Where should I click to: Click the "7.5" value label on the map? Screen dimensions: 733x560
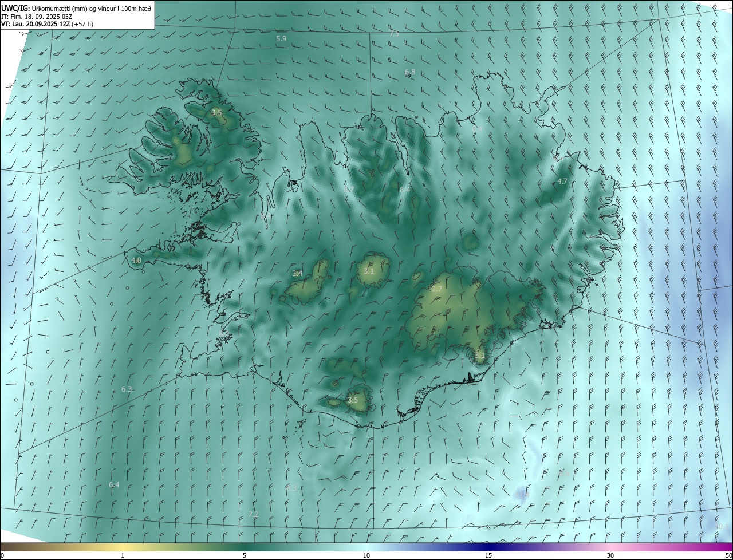pyautogui.click(x=394, y=34)
